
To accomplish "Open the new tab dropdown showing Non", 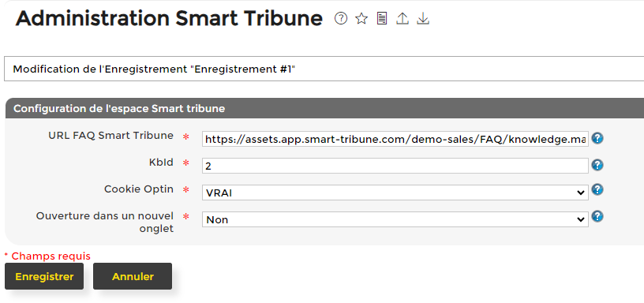I will click(x=395, y=219).
